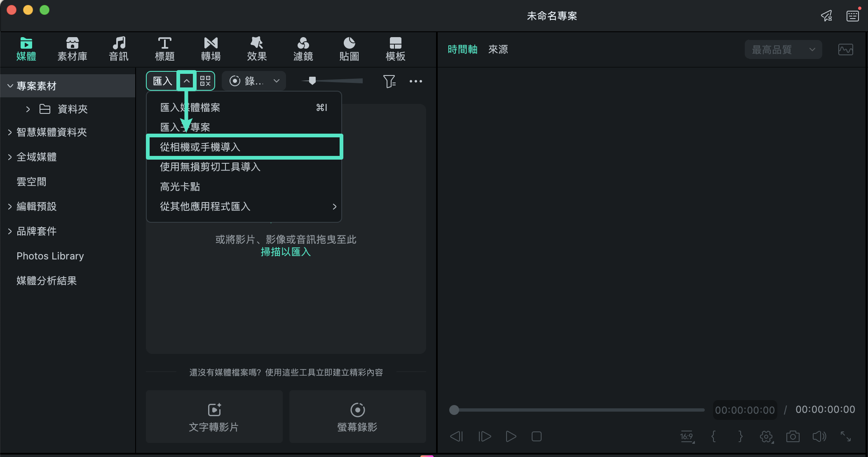Expand the 資料夾 folder item

[x=28, y=109]
